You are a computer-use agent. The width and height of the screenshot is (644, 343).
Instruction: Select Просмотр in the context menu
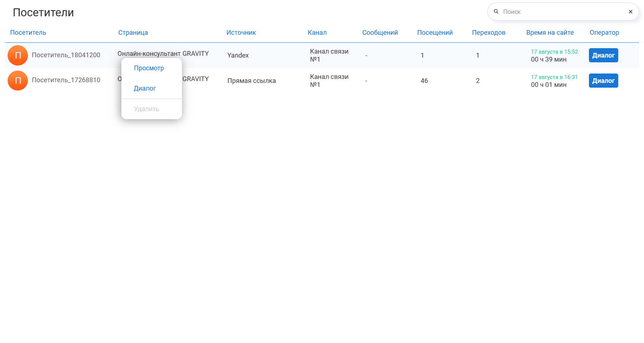pos(149,68)
